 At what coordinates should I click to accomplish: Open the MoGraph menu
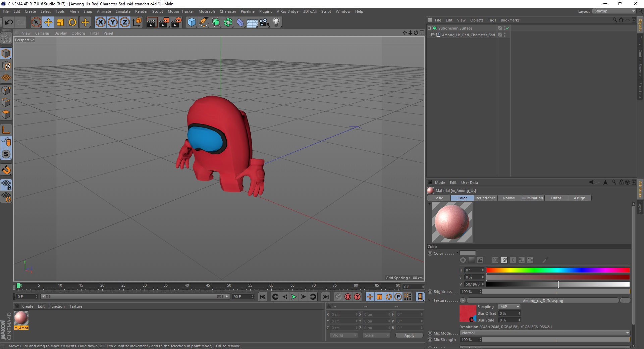(x=207, y=11)
